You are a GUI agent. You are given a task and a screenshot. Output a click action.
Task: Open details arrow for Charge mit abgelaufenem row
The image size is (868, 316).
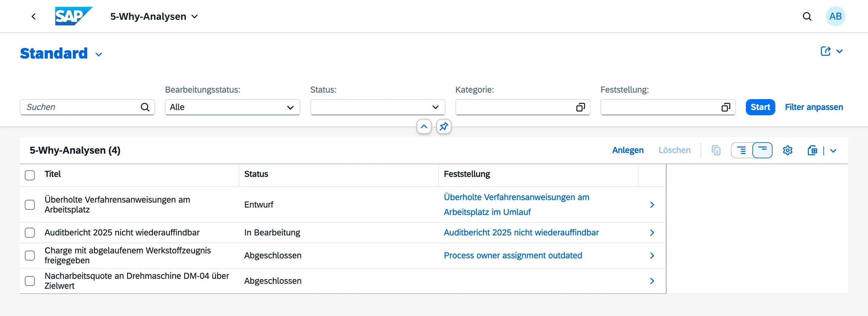[x=652, y=256]
